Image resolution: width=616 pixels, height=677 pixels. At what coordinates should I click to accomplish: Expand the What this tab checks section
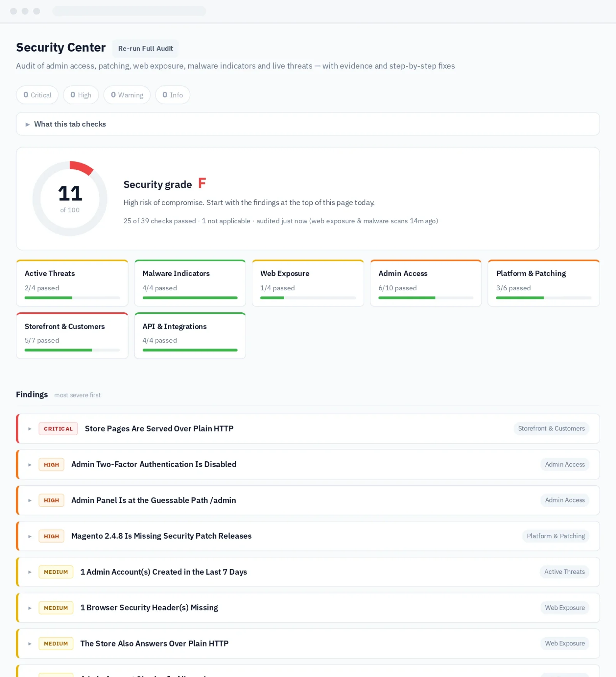tap(308, 124)
